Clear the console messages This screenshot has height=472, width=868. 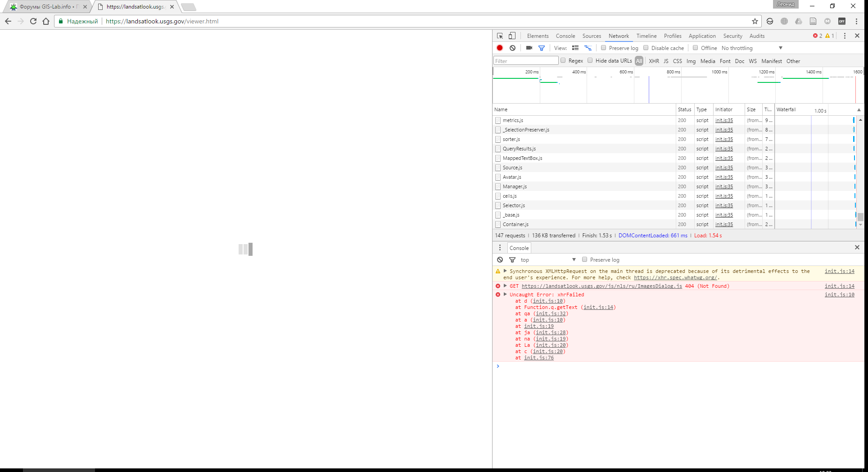500,260
